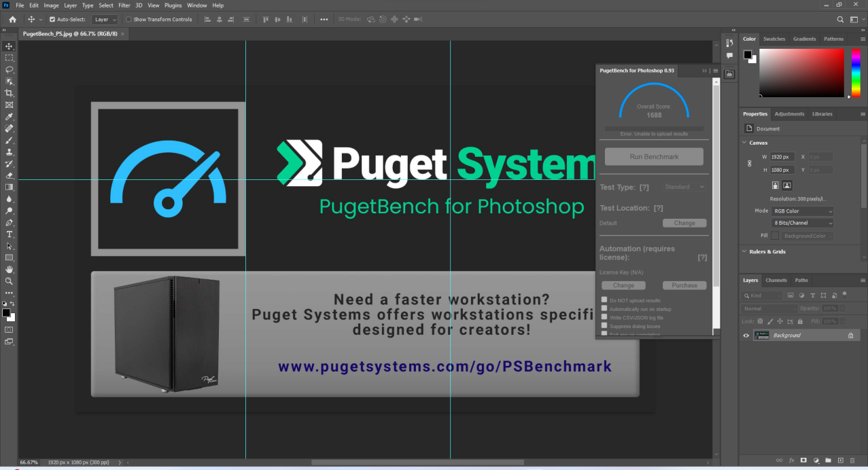
Task: Enable the Show Transform Controls checkbox
Action: click(x=129, y=20)
